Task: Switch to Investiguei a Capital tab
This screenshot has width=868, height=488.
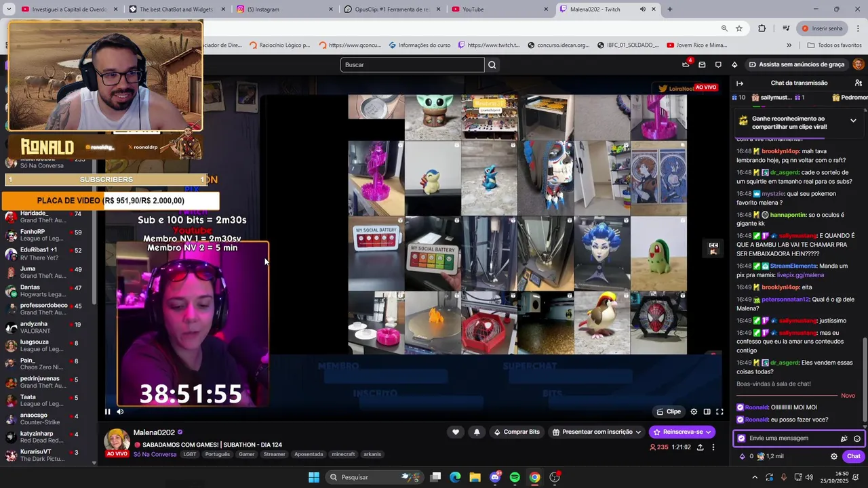Action: coord(70,9)
